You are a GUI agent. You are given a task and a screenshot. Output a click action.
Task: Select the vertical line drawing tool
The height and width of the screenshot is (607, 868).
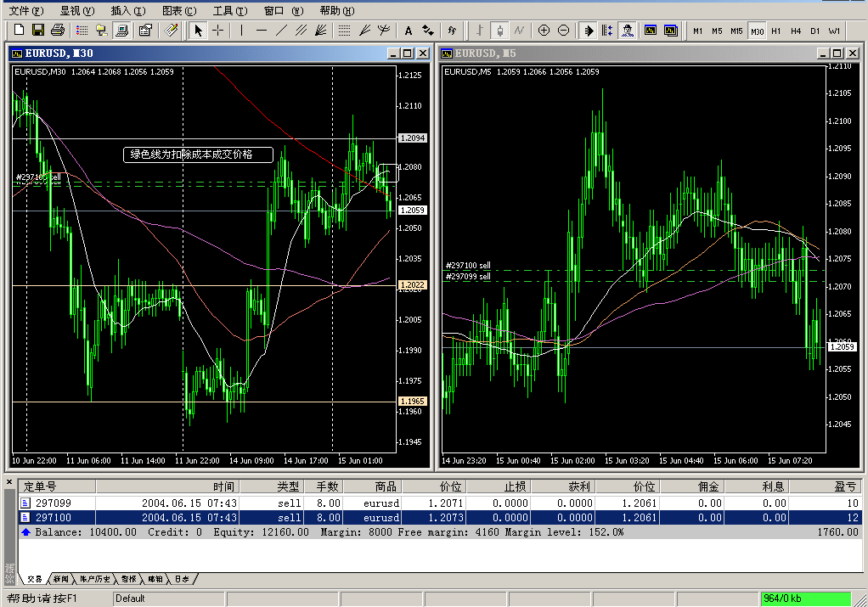[242, 31]
